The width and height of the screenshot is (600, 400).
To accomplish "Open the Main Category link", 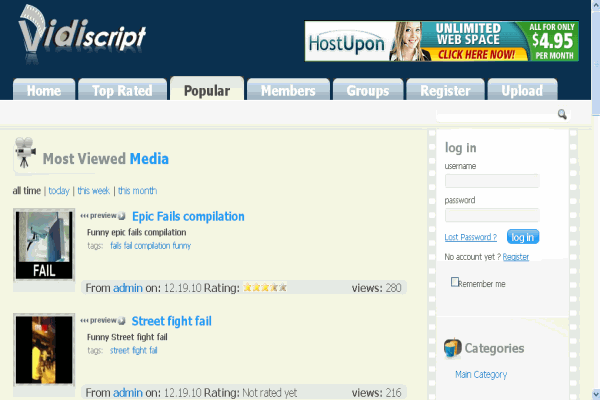I will pyautogui.click(x=481, y=374).
